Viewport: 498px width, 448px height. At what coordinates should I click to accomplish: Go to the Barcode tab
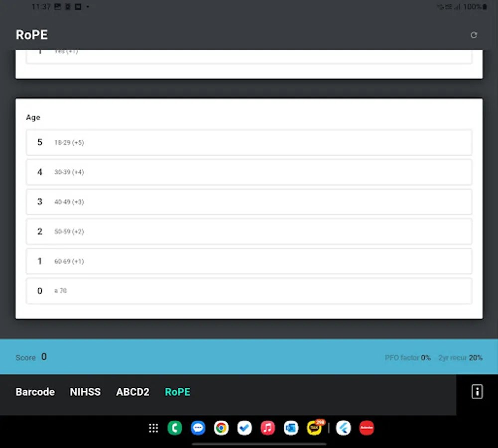pyautogui.click(x=35, y=392)
